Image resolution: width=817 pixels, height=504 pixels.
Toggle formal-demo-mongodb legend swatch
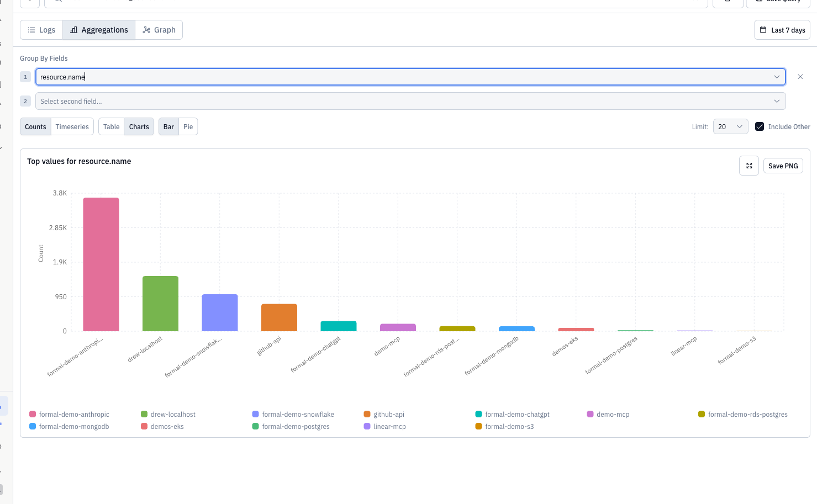33,426
